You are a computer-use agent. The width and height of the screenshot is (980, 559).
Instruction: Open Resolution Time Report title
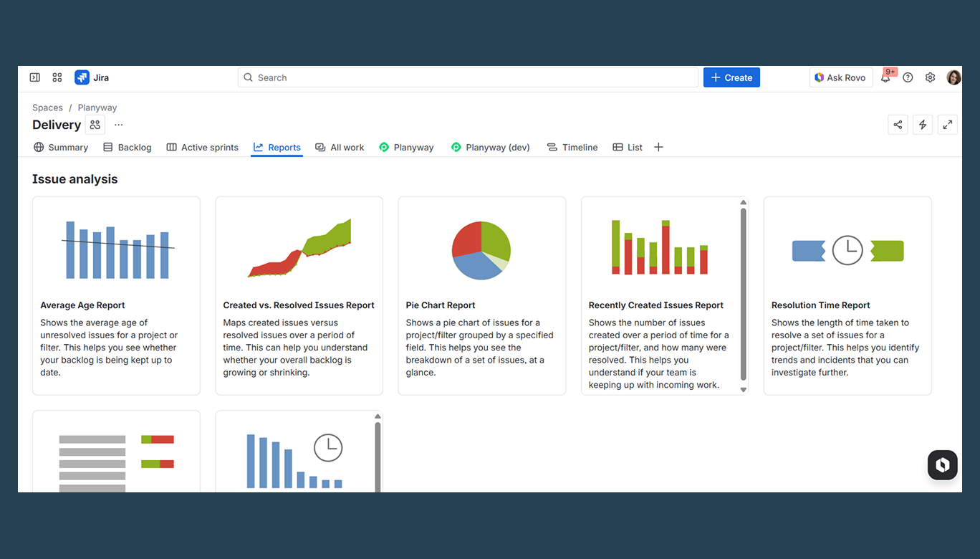point(821,305)
